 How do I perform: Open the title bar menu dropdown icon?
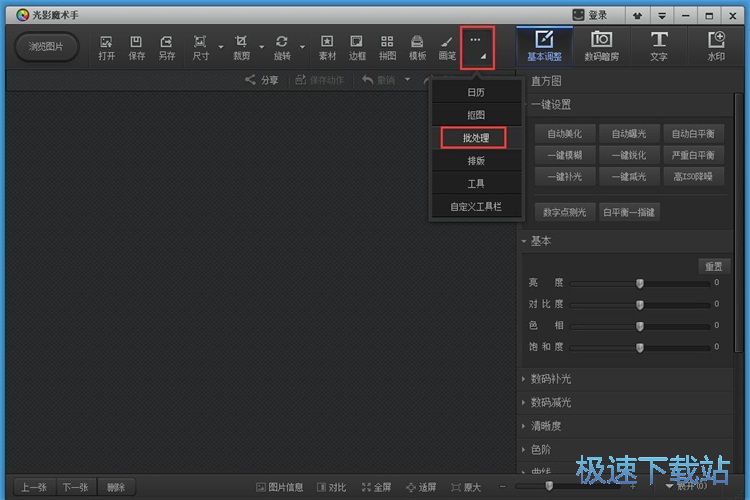[662, 16]
